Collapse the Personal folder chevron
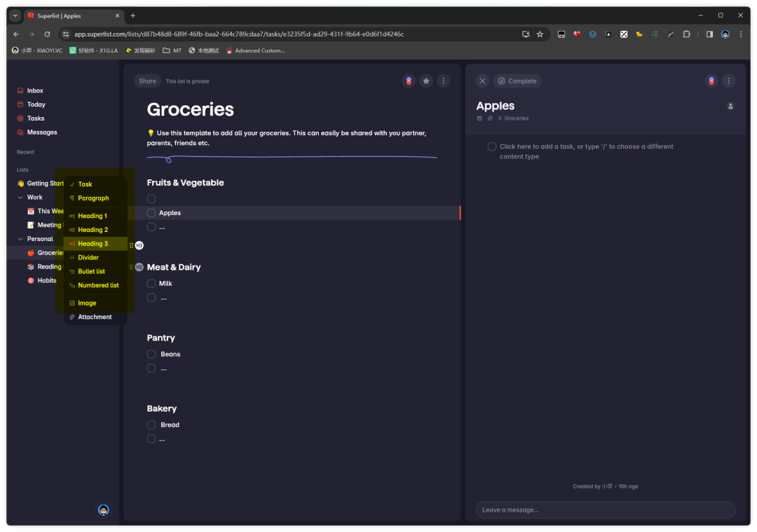757x532 pixels. click(x=20, y=239)
